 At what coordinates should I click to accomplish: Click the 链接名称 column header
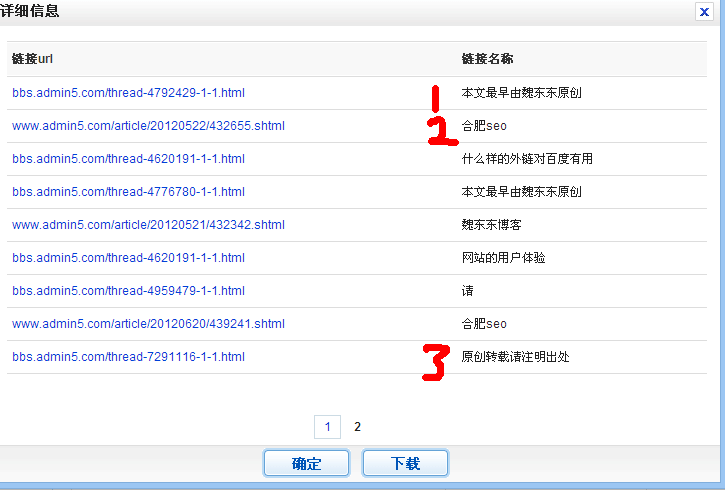point(487,59)
